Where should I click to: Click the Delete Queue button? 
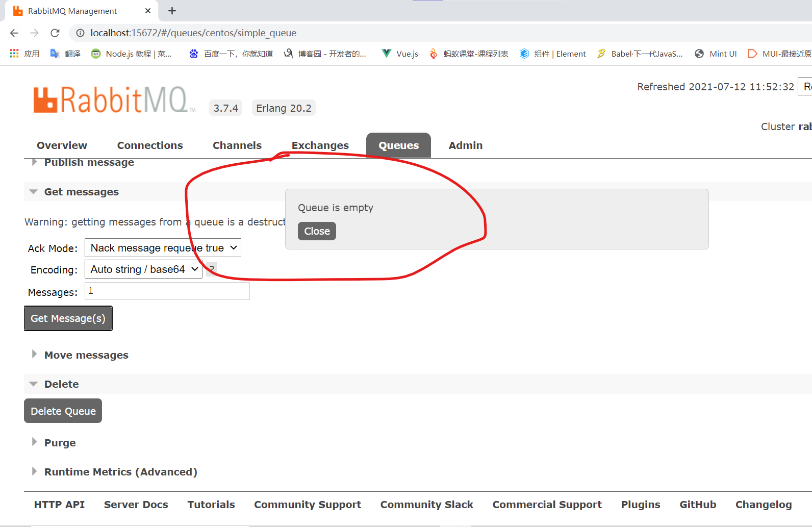coord(63,411)
